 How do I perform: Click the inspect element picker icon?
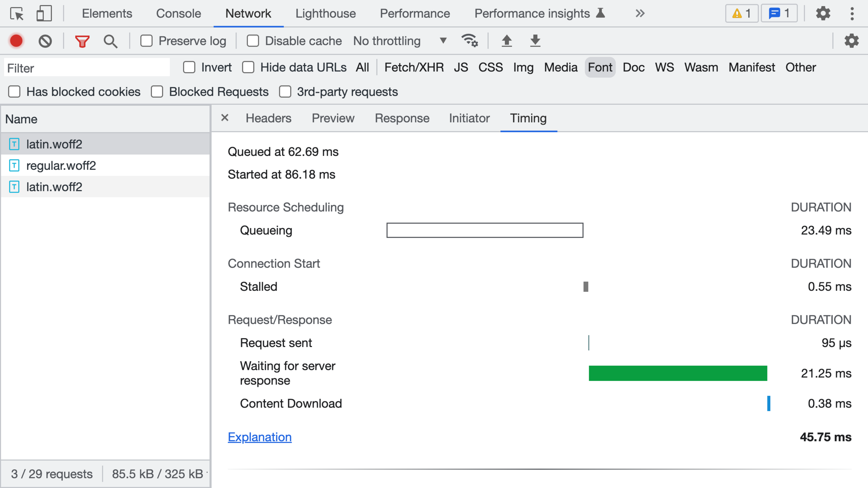17,14
